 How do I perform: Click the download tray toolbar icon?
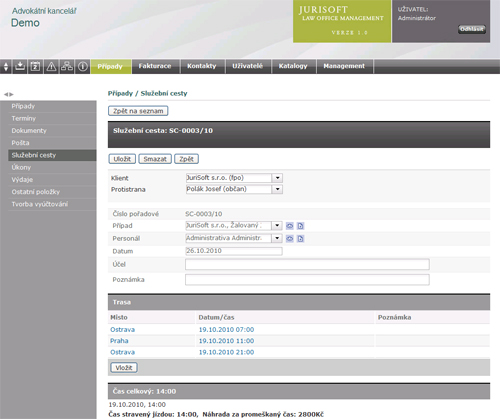tap(20, 66)
